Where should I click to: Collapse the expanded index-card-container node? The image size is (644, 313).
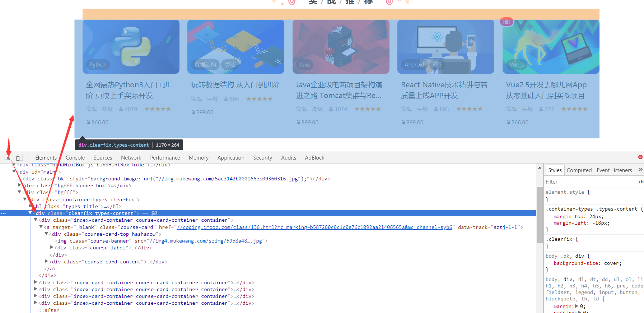click(x=36, y=220)
